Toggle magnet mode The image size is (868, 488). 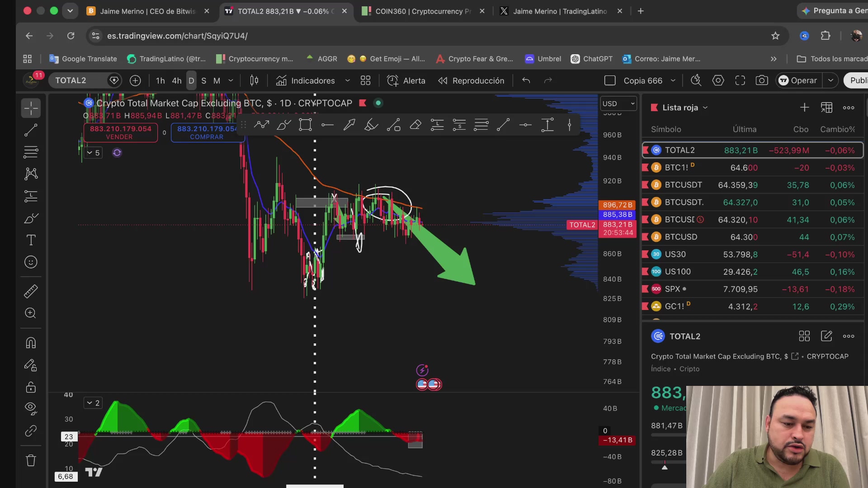tap(31, 343)
